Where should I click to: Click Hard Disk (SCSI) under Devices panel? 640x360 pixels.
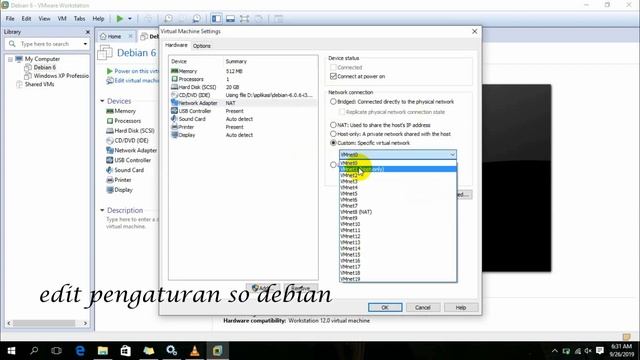pos(130,131)
